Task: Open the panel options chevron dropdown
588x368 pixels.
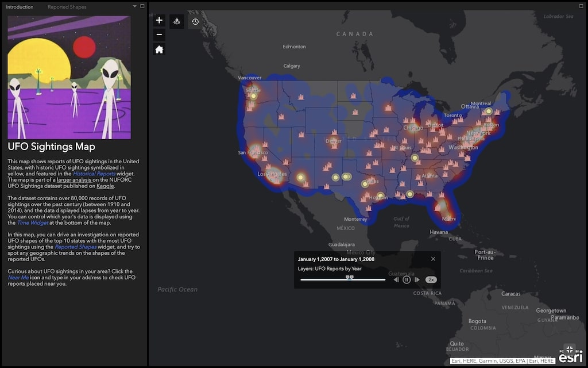Action: point(134,6)
